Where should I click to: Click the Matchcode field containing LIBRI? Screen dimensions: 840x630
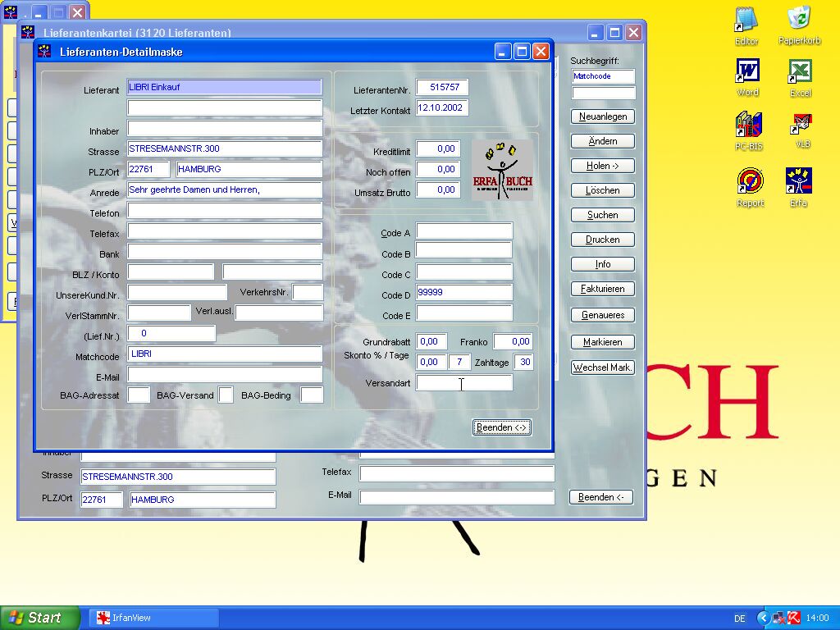[x=225, y=354]
